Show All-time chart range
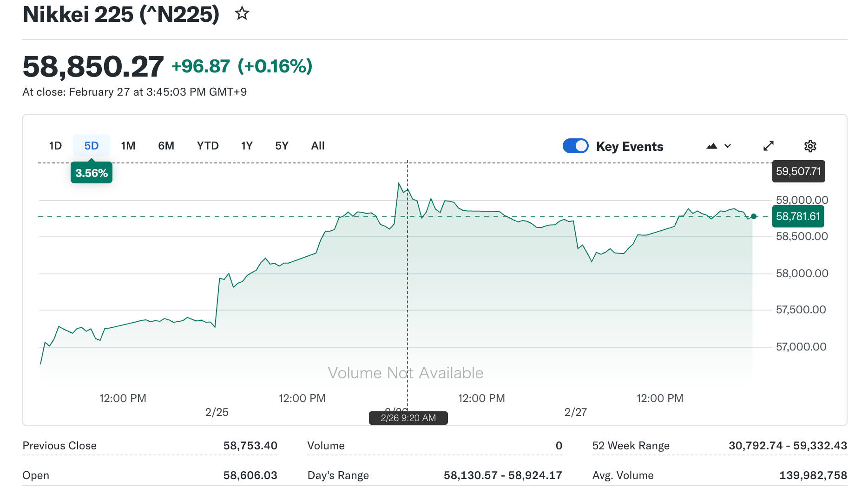The image size is (868, 493). (318, 146)
